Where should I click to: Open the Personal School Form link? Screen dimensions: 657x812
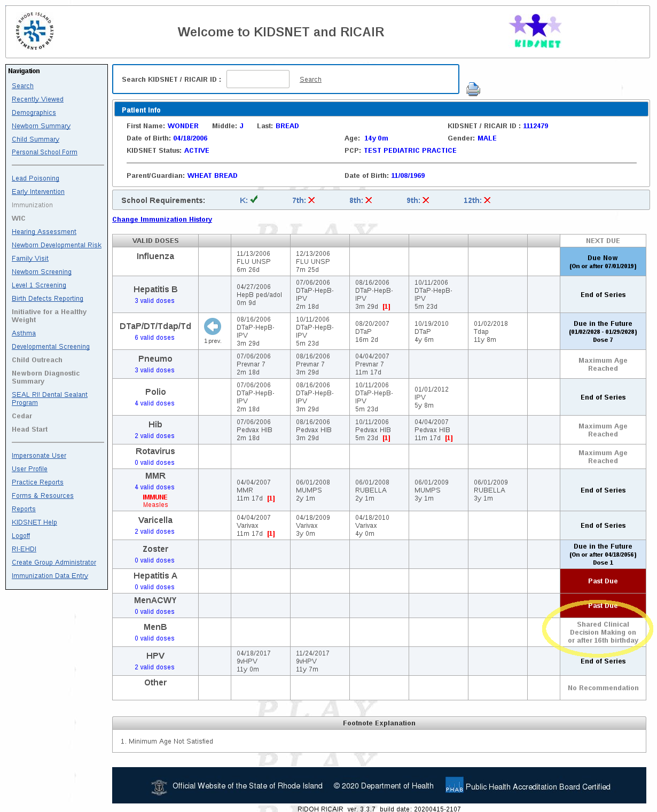44,152
